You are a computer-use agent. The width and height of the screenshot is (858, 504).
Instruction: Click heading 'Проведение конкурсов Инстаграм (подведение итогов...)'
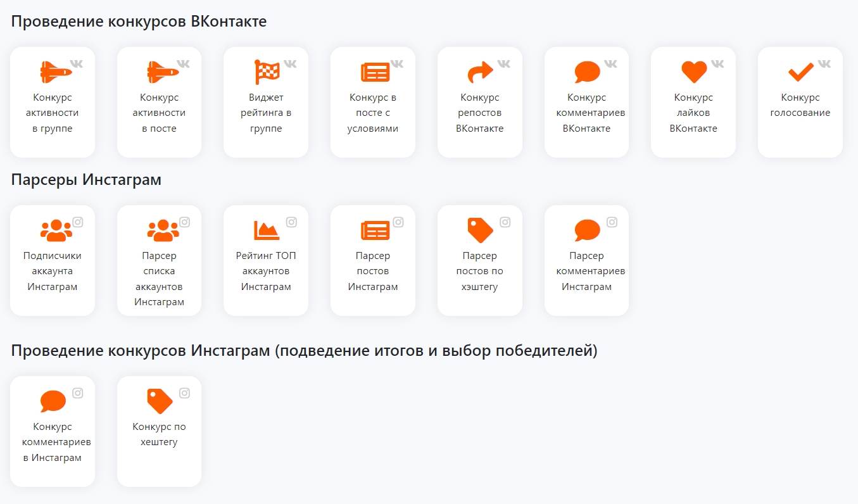(305, 350)
